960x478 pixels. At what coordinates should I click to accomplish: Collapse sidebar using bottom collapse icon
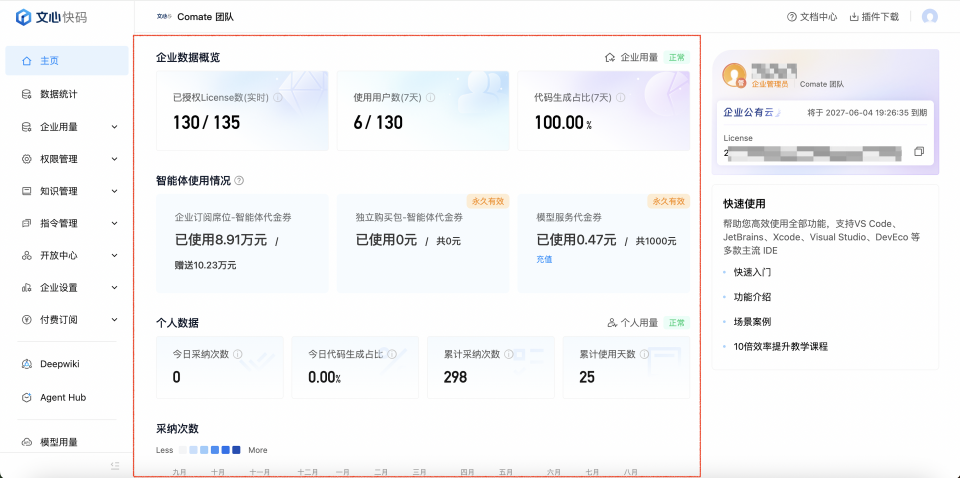pos(115,465)
